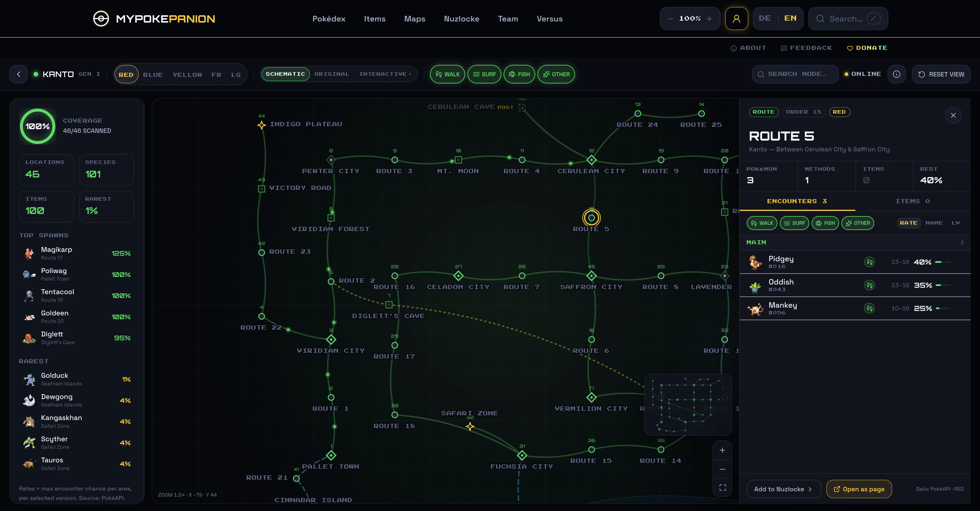
Task: Toggle the OTHER filter in map toolbar
Action: pyautogui.click(x=556, y=74)
